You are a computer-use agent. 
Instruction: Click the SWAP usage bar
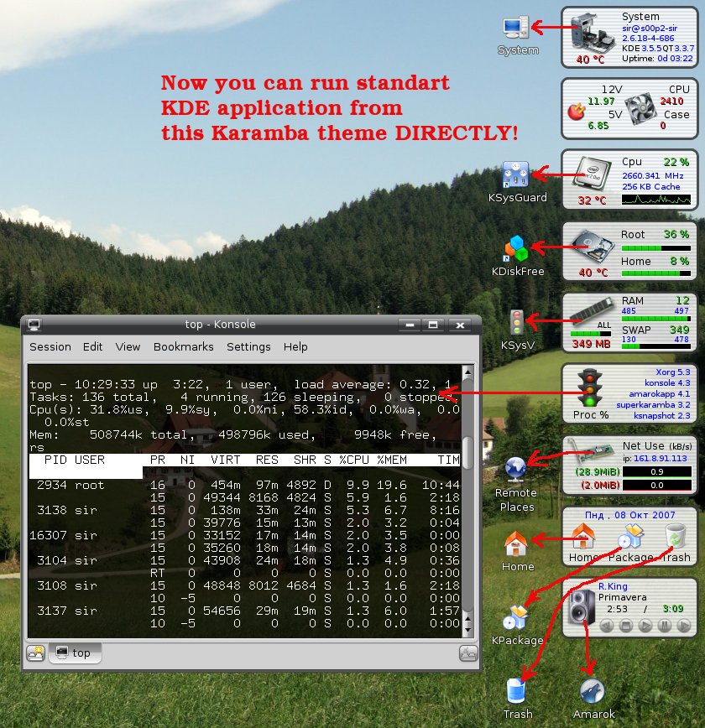[x=655, y=346]
